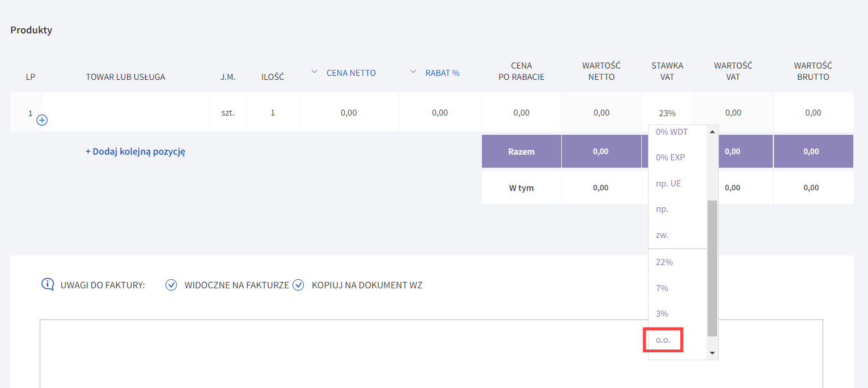The width and height of the screenshot is (868, 388).
Task: Choose the zw. VAT rate option
Action: click(662, 235)
